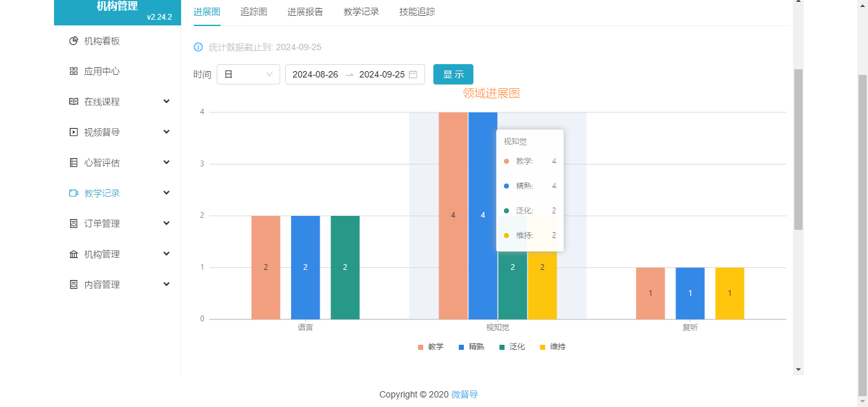Click the end date 2024-09-25 field

(x=382, y=74)
